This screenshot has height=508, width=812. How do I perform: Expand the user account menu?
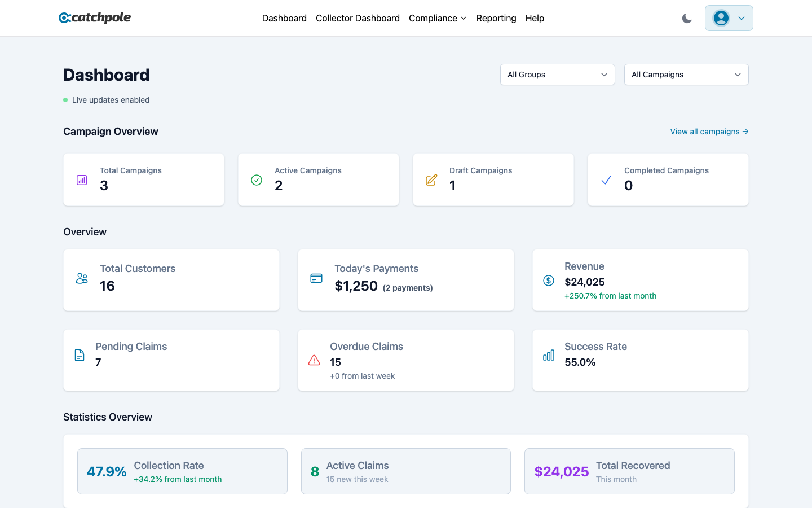[729, 18]
